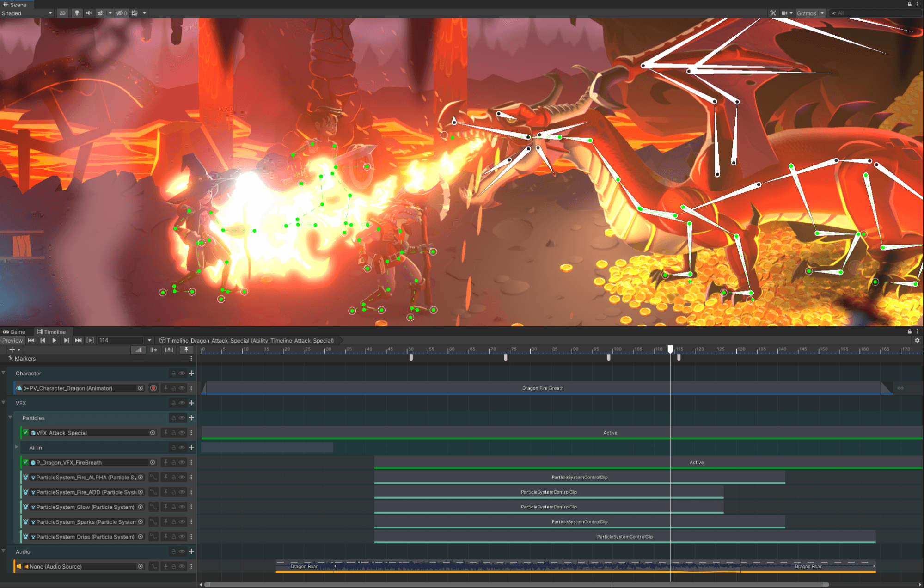The width and height of the screenshot is (924, 588).
Task: Expand the Air In track group
Action: [x=17, y=447]
